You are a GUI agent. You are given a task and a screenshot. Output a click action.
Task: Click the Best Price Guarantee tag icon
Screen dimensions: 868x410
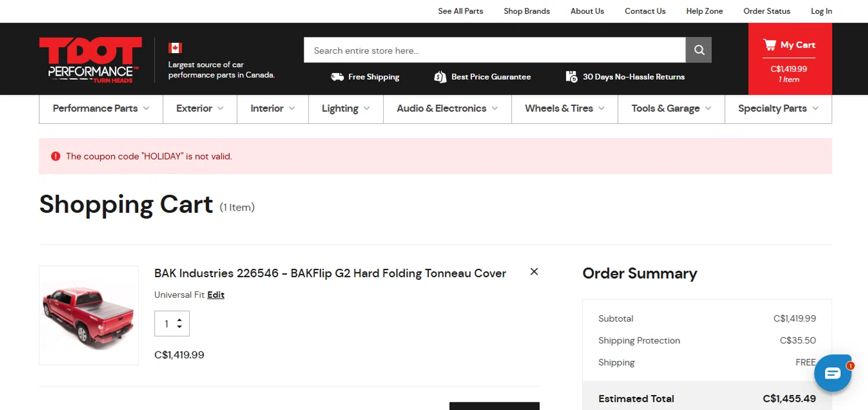tap(440, 77)
